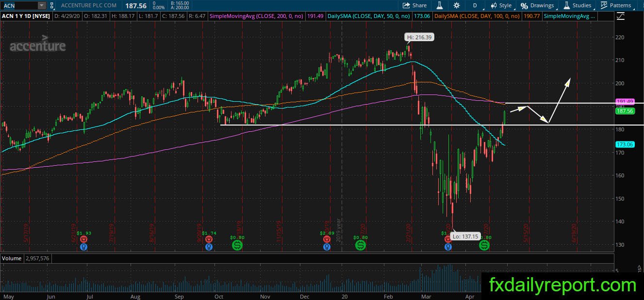644x300 pixels.
Task: Click green dividend icon right of 2019 year line
Action: [361, 246]
